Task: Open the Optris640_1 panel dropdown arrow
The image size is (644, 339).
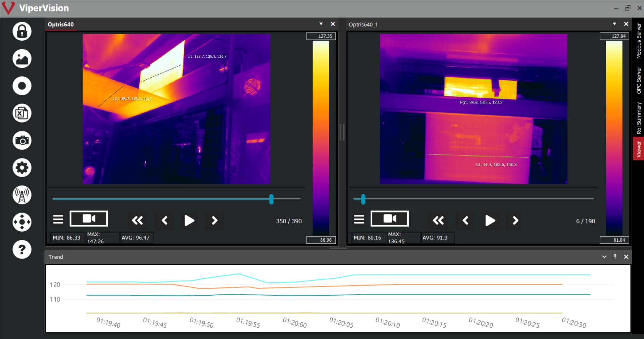Action: click(614, 24)
